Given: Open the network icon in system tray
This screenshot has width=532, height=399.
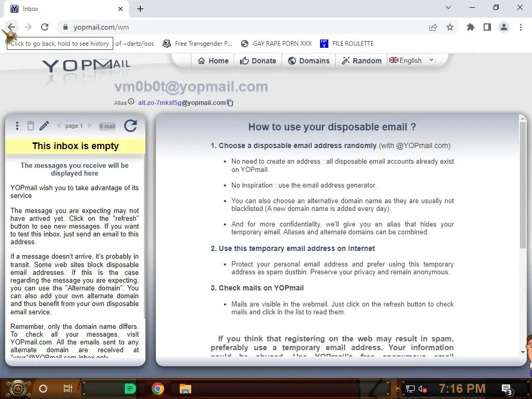Looking at the screenshot, I should coord(410,389).
